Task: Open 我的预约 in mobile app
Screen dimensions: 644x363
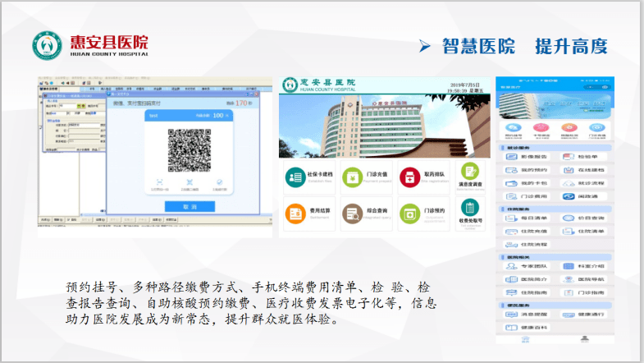Action: (x=527, y=170)
